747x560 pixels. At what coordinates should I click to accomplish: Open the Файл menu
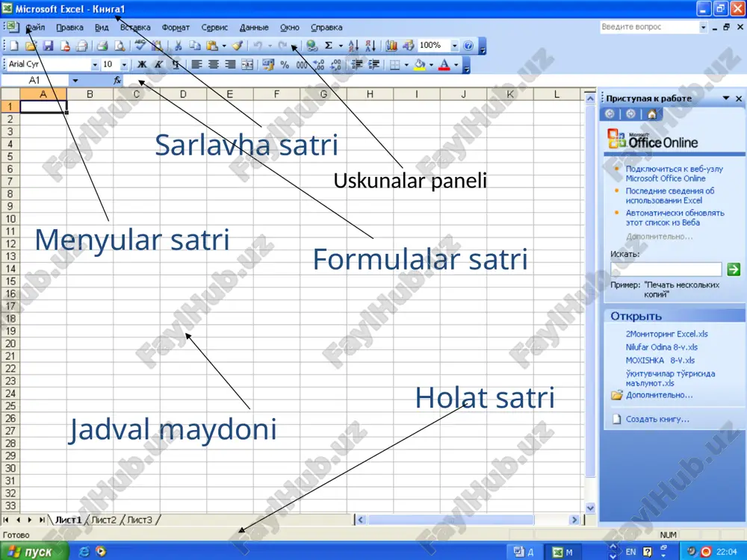click(x=35, y=28)
